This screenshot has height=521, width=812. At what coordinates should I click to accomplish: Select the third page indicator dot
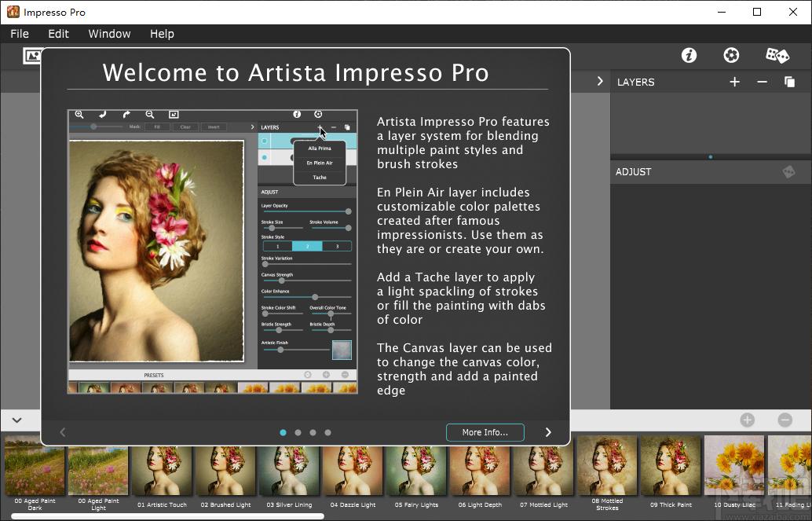point(313,432)
